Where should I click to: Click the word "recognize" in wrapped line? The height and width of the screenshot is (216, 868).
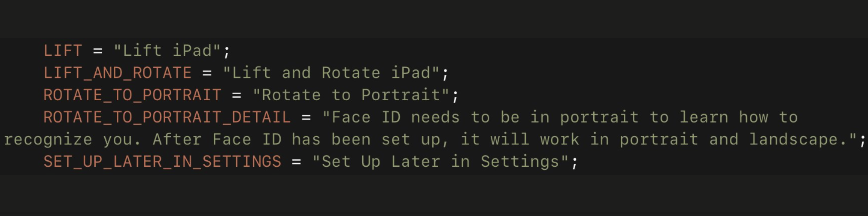tap(48, 140)
